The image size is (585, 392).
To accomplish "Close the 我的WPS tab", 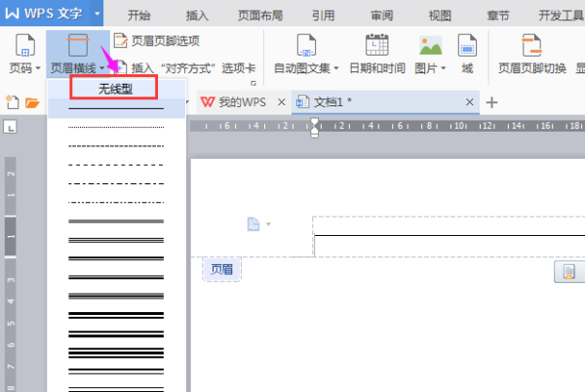I will 282,101.
